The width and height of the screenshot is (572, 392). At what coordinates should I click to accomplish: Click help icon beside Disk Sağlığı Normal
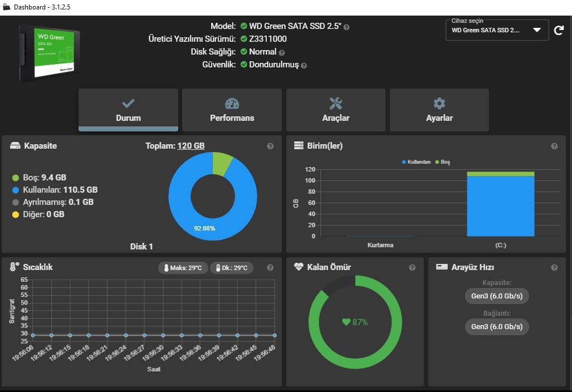pos(282,53)
